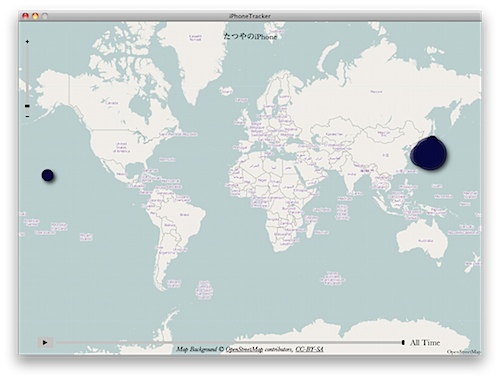Click the zoom in plus button
500x380 pixels.
point(27,42)
